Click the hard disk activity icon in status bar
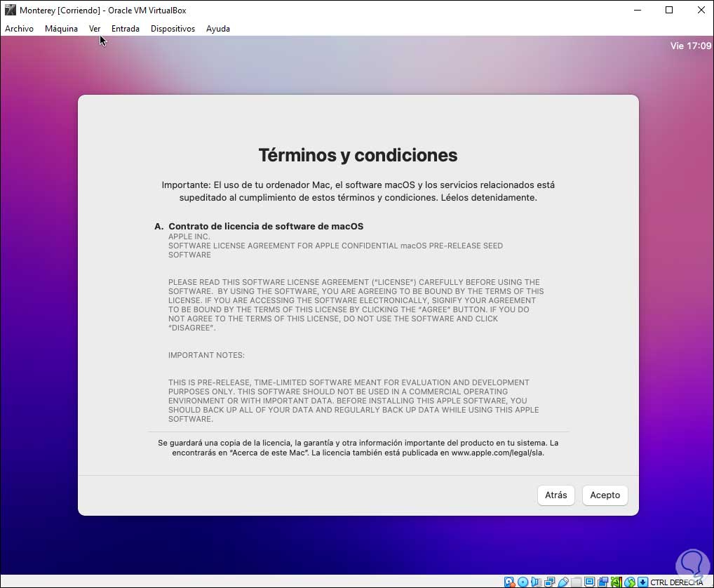Viewport: 714px width, 588px height. pyautogui.click(x=509, y=582)
